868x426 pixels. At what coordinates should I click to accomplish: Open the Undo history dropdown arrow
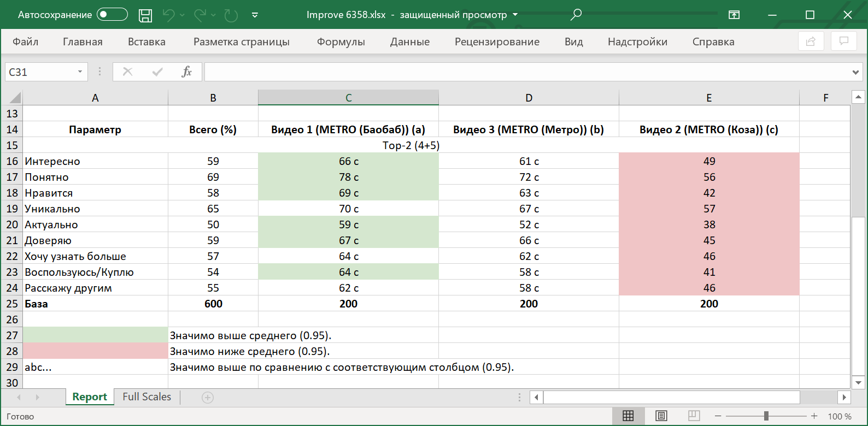pos(183,15)
